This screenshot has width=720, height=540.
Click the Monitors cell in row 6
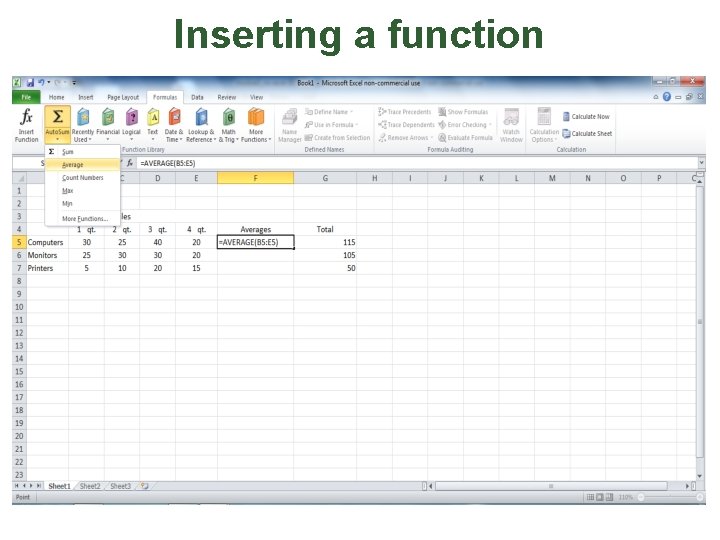[47, 255]
